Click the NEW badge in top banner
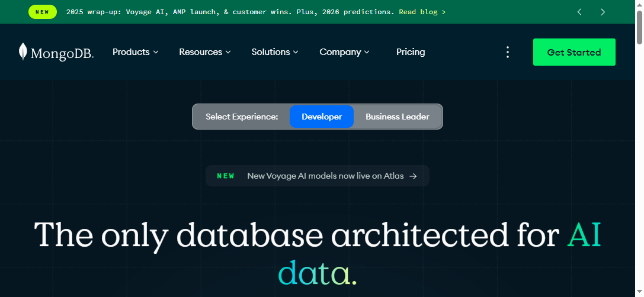The height and width of the screenshot is (297, 644). 42,12
